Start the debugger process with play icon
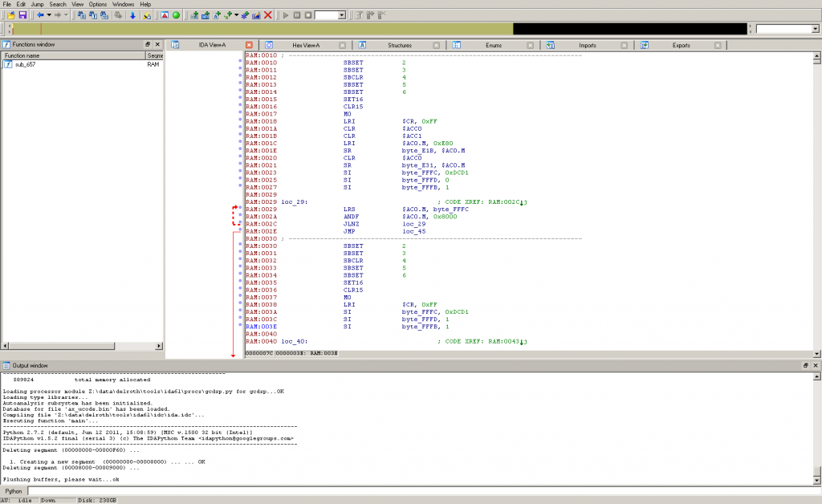 click(x=286, y=15)
